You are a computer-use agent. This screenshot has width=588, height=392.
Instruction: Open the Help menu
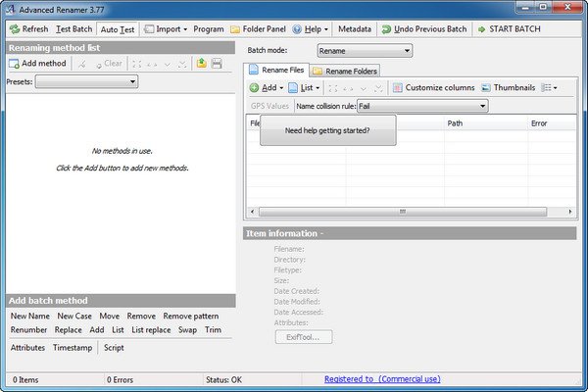coord(310,29)
